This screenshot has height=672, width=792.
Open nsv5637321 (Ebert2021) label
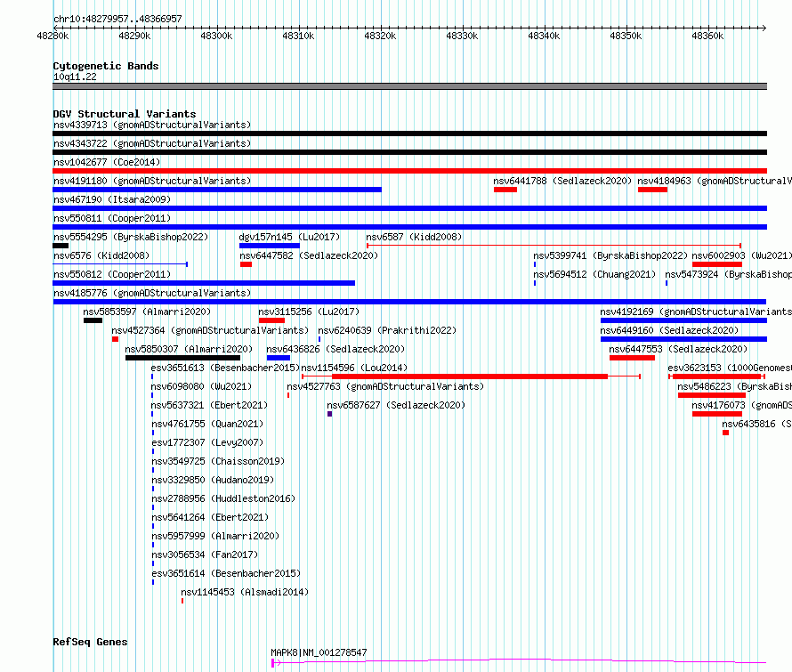tap(210, 405)
